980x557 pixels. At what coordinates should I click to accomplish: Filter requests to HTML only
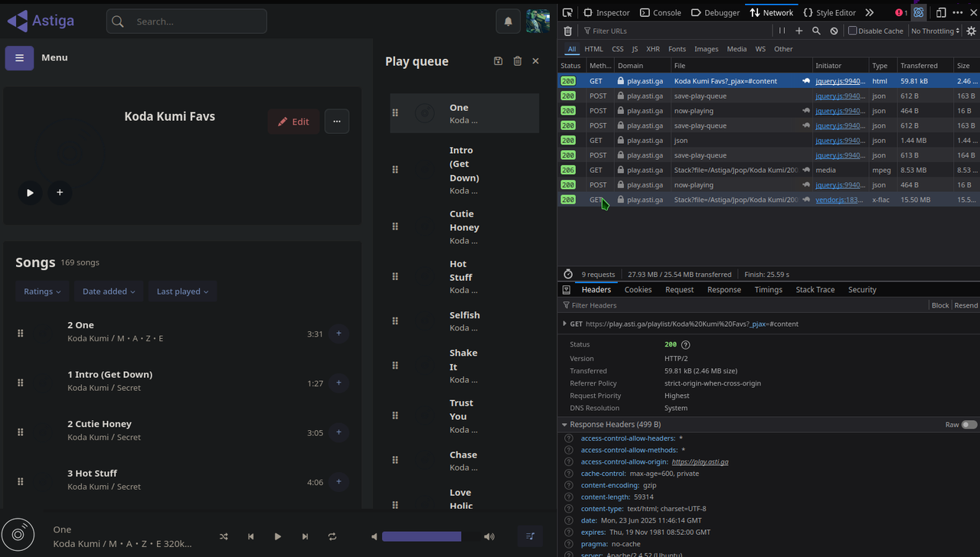coord(594,49)
